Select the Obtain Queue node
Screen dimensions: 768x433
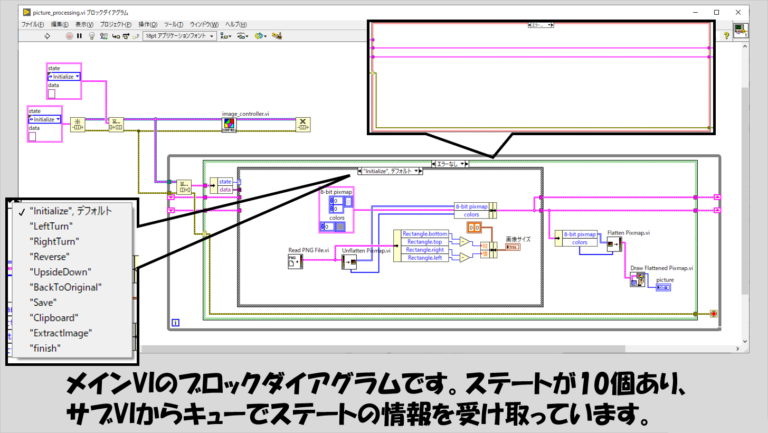click(77, 124)
